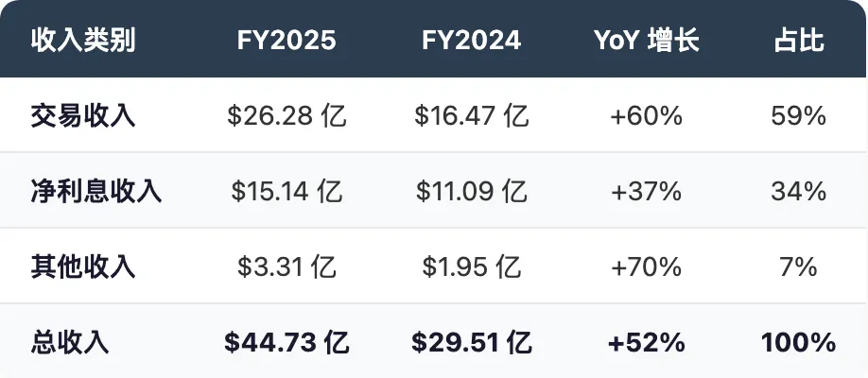The image size is (868, 378).
Task: Select the 总收入 row label
Action: (70, 341)
